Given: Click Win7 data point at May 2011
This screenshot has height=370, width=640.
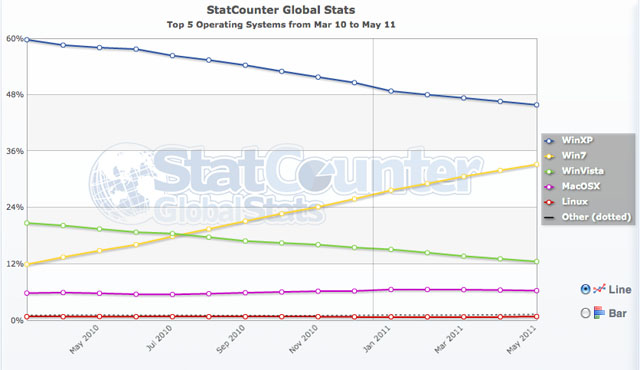Looking at the screenshot, I should (536, 164).
